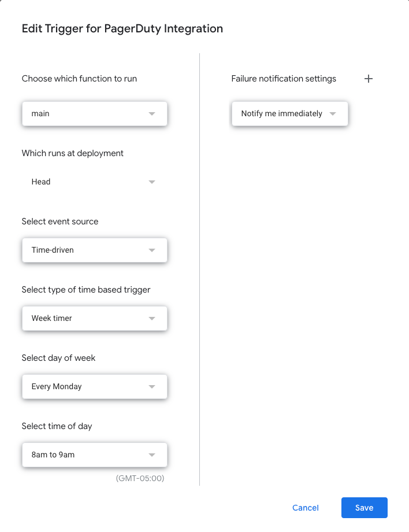Expand the chevron beside "Every Monday"
Screen dimensions: 409x532
click(x=152, y=386)
